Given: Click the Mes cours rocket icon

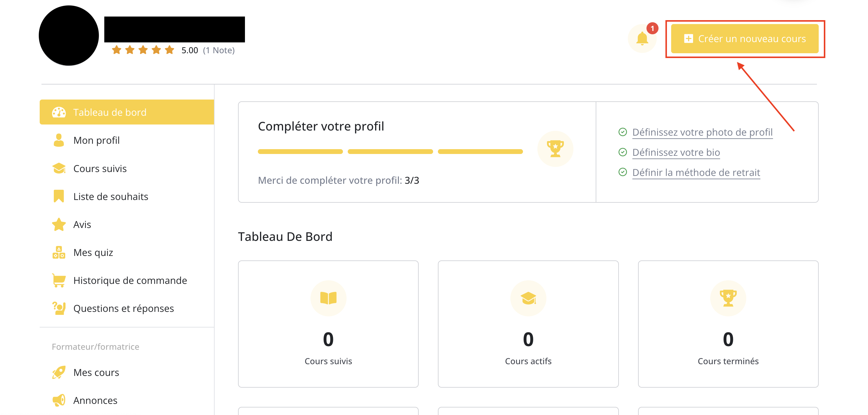Looking at the screenshot, I should point(59,373).
